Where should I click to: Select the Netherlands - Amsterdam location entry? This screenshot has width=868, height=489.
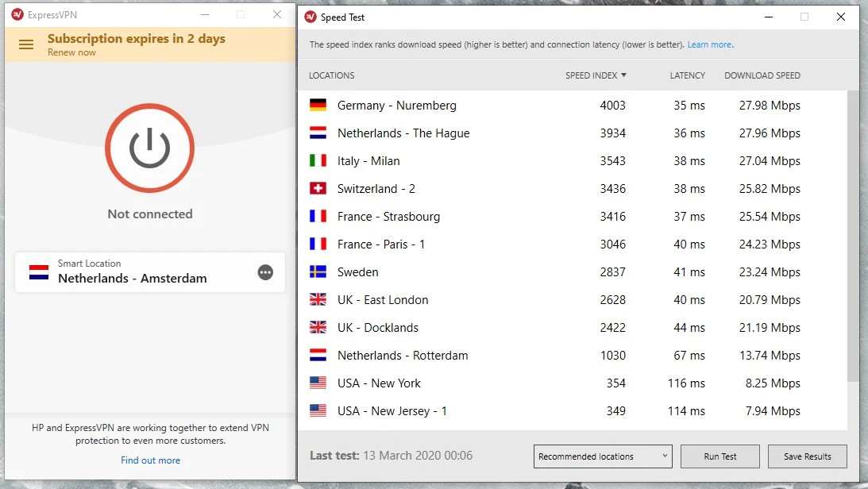(131, 279)
